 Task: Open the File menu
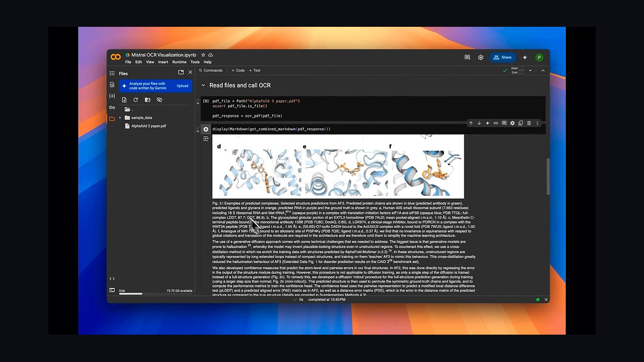click(128, 62)
